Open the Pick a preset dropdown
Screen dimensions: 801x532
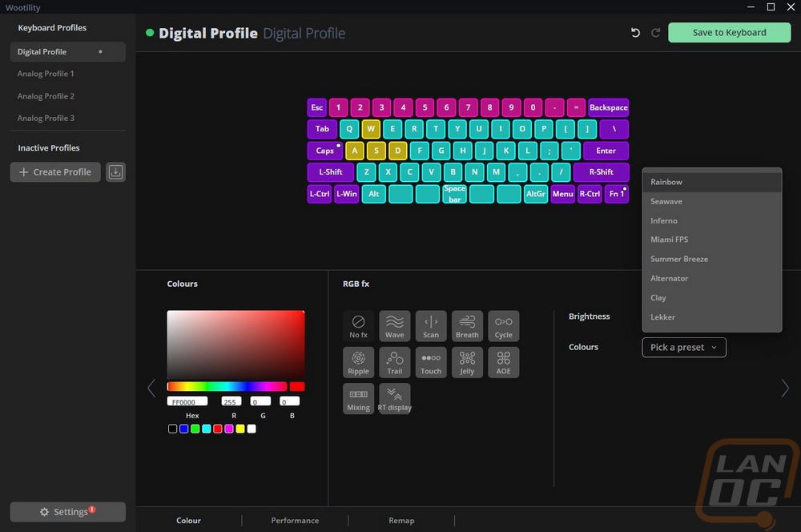coord(683,348)
